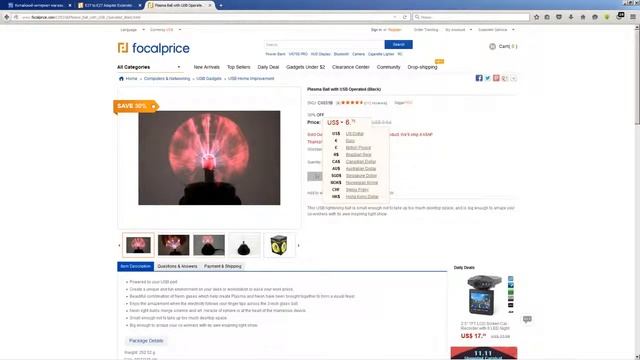Click the reload page icon in address bar
Screen dimensions: 640x360
coord(404,17)
